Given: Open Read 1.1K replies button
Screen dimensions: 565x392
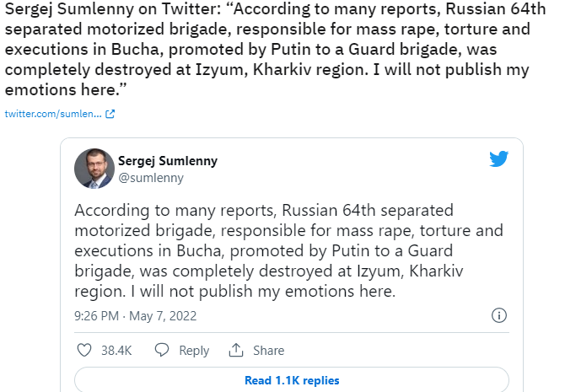Looking at the screenshot, I should (292, 379).
